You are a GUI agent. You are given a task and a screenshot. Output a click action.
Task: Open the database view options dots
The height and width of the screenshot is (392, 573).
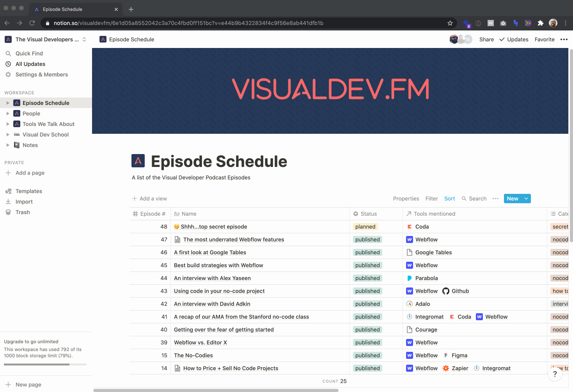(495, 199)
